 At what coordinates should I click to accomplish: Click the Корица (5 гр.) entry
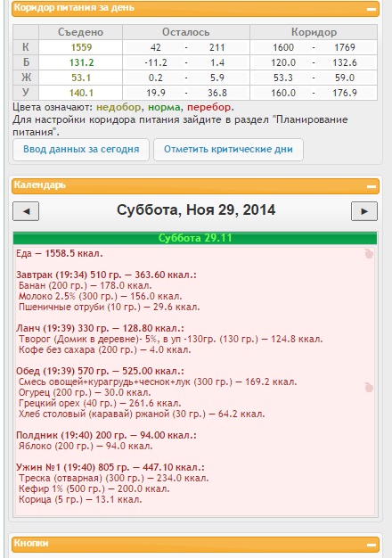(x=80, y=500)
